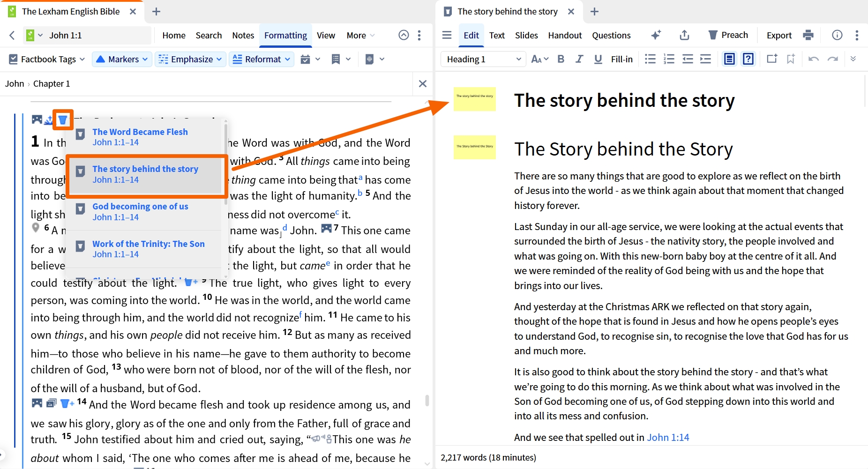Toggle underline formatting
The height and width of the screenshot is (469, 868).
pos(598,59)
